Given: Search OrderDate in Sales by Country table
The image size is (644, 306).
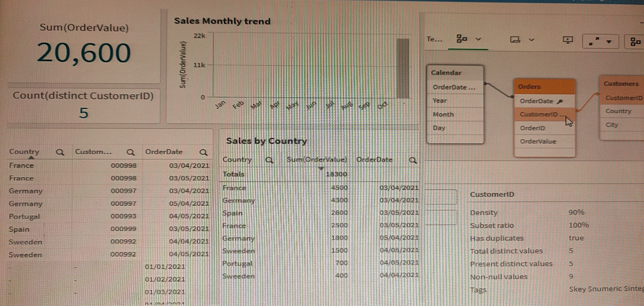Looking at the screenshot, I should [x=413, y=160].
